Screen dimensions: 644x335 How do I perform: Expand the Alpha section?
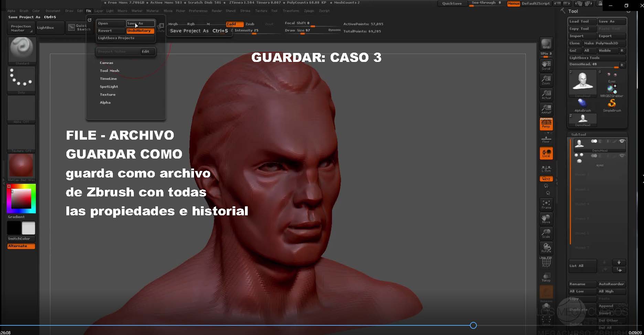click(x=105, y=102)
